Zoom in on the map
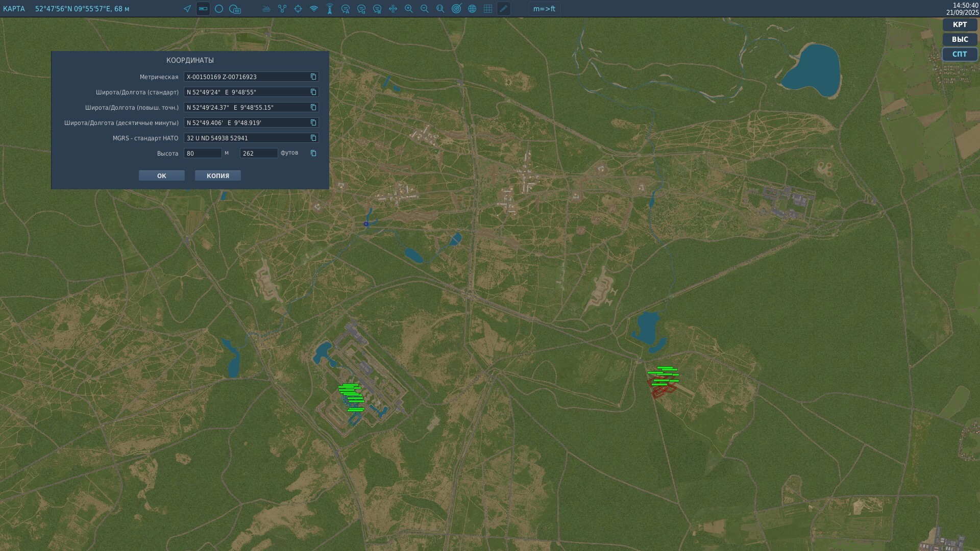The image size is (980, 551). [409, 9]
